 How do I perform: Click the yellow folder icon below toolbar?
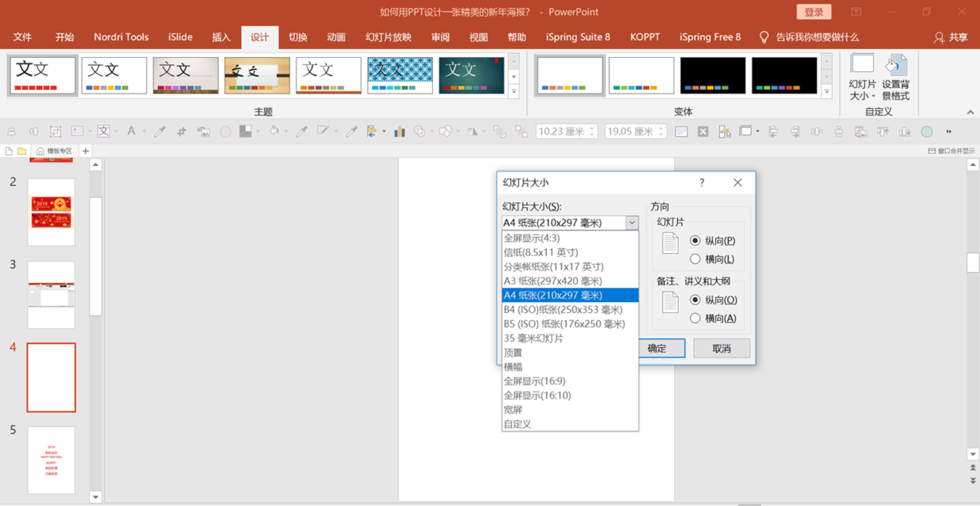[x=22, y=151]
